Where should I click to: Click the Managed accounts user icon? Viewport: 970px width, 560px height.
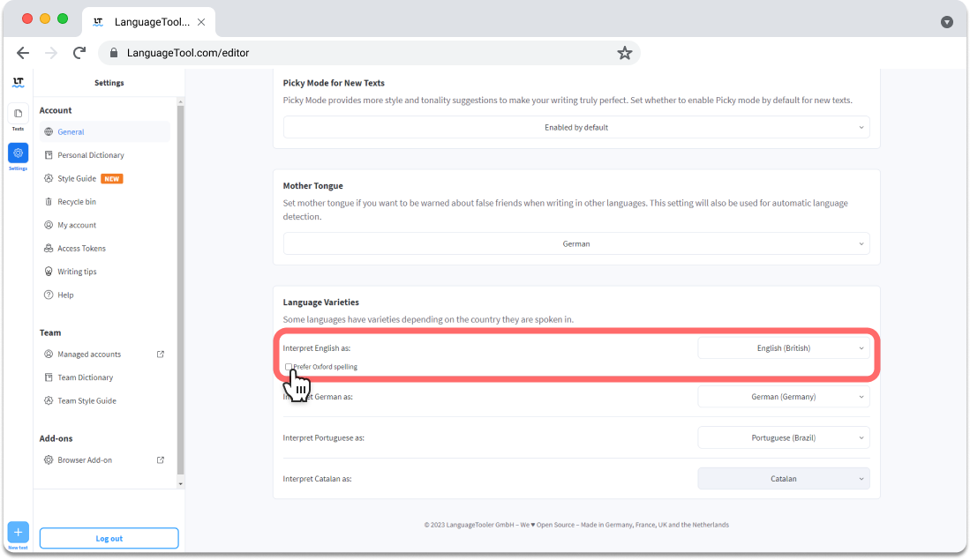click(x=49, y=355)
